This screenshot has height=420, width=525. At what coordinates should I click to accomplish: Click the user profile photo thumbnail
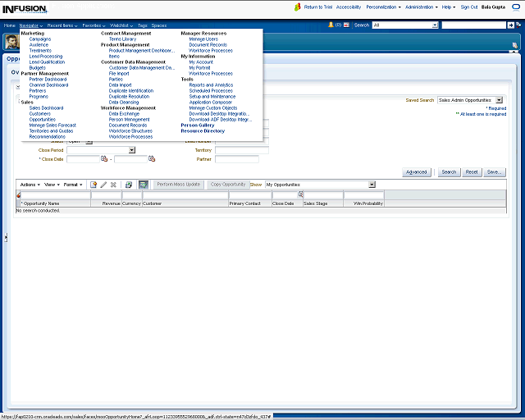12,42
